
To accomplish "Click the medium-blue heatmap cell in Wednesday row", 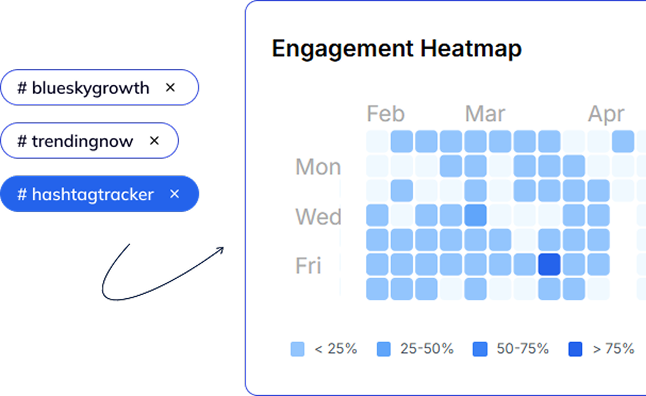I will (x=475, y=215).
